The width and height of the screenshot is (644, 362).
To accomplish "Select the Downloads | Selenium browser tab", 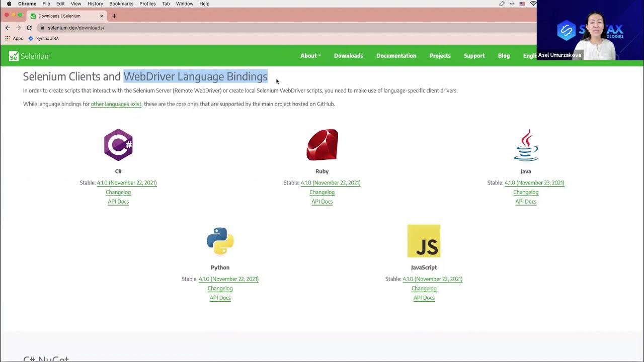I will [x=66, y=16].
